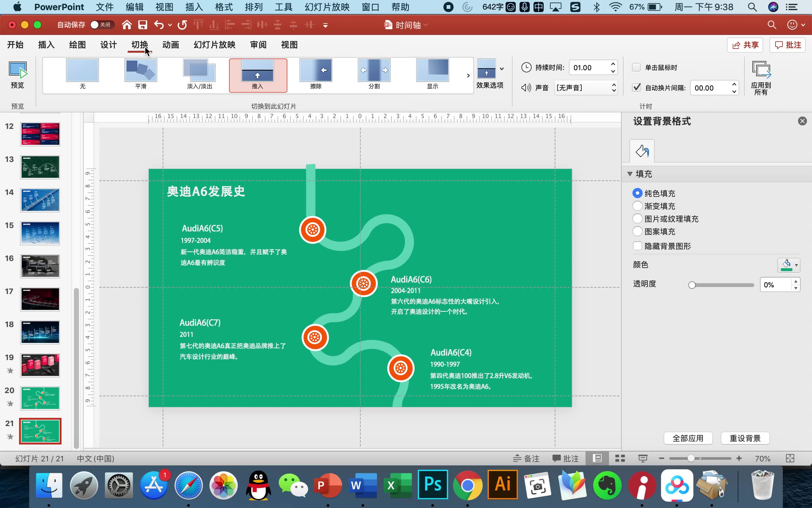Image resolution: width=812 pixels, height=508 pixels.
Task: Open the customize quick access toolbar dropdown
Action: tap(325, 25)
